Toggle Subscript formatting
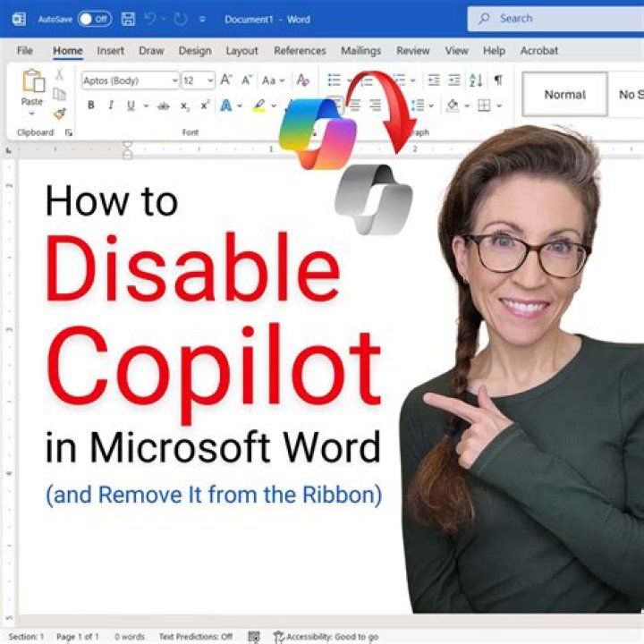The image size is (644, 644). 185,106
